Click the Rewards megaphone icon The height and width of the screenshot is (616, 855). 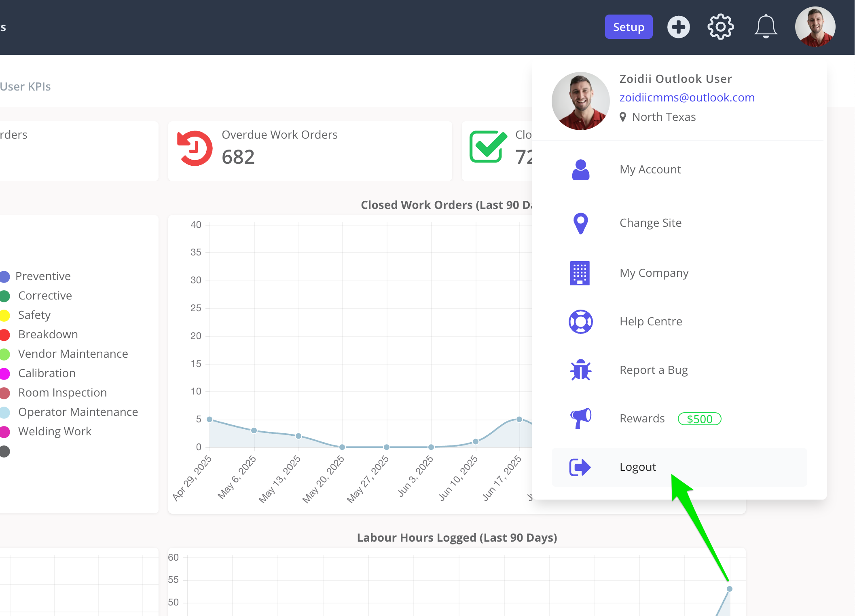581,418
